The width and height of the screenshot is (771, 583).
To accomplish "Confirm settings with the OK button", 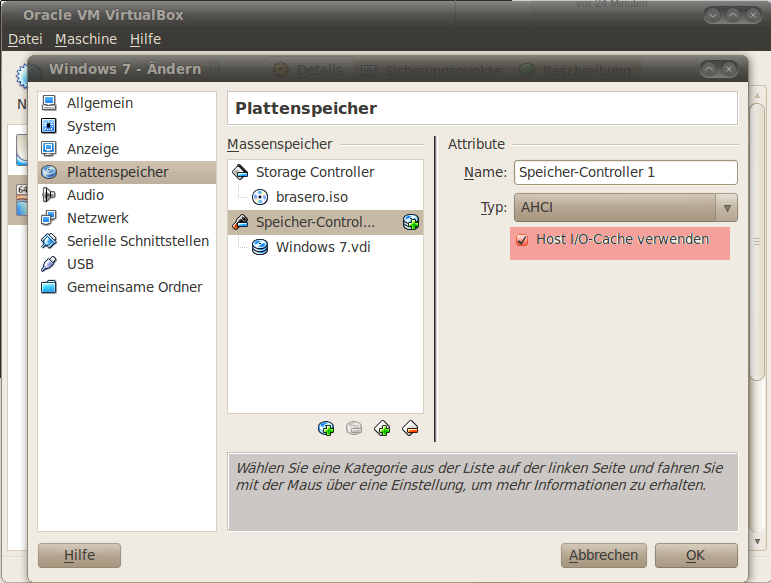I will click(696, 555).
